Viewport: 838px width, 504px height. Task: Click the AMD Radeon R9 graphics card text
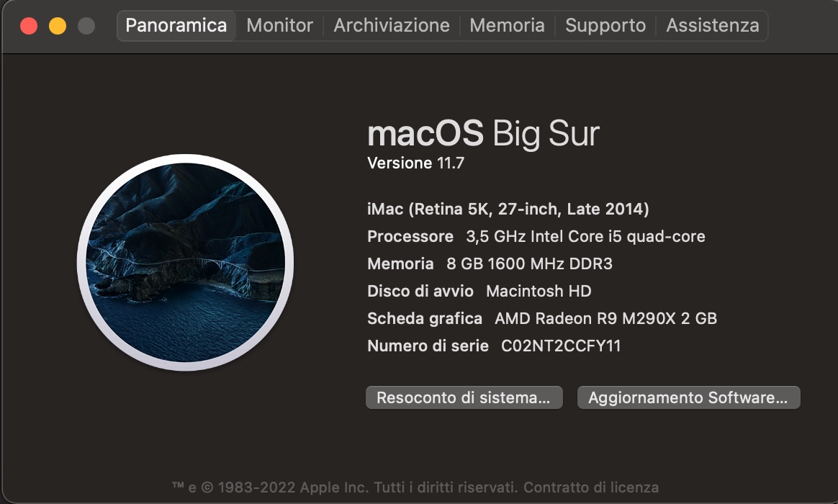click(x=605, y=319)
